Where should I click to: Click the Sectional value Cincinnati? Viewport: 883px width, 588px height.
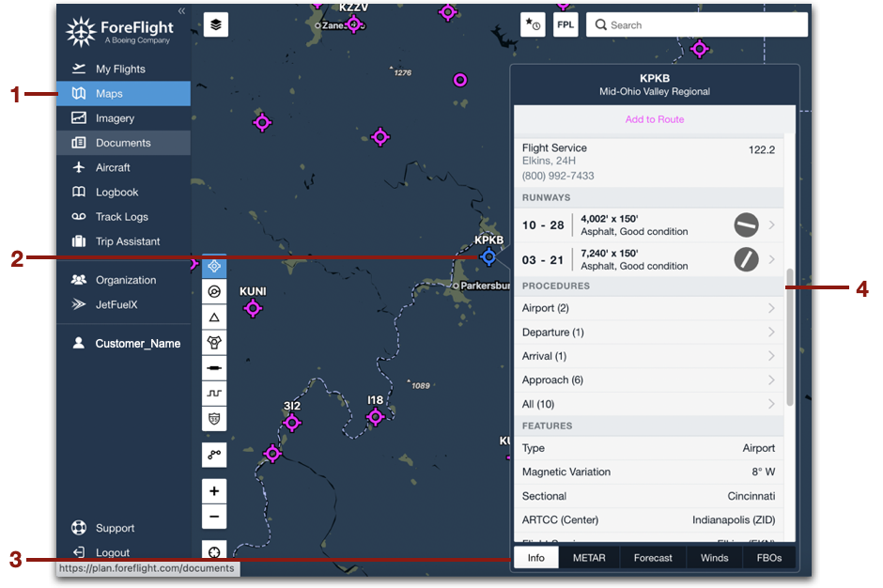[751, 496]
